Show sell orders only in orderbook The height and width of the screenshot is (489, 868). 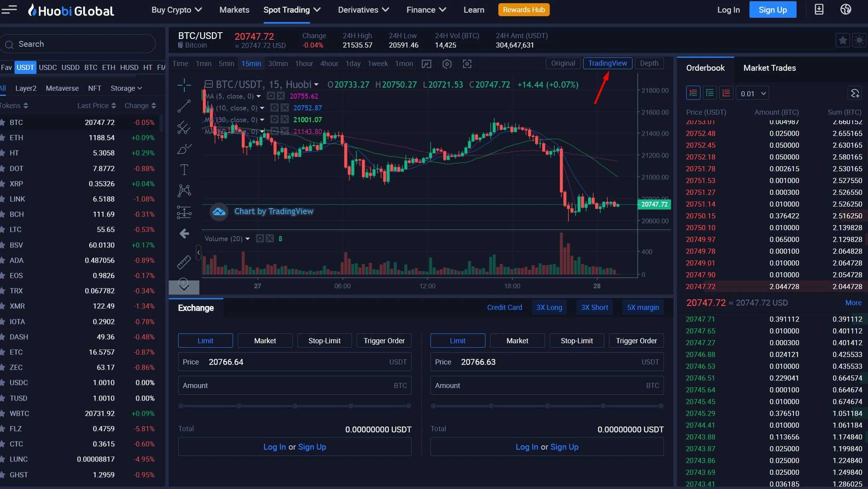pyautogui.click(x=726, y=93)
